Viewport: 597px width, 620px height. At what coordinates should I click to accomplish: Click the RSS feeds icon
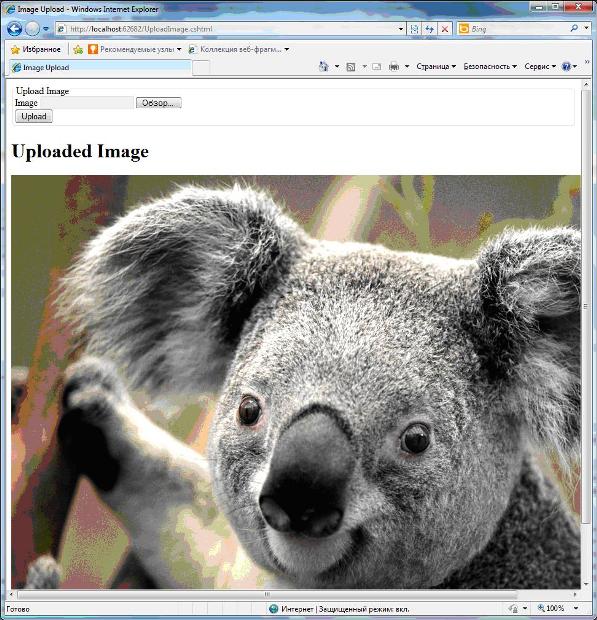(x=350, y=67)
